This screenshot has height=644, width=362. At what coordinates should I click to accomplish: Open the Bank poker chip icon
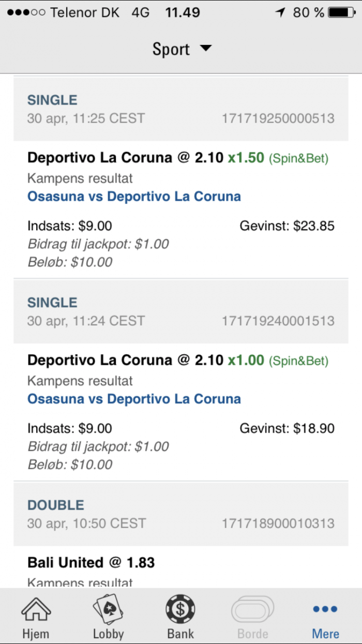pyautogui.click(x=180, y=609)
